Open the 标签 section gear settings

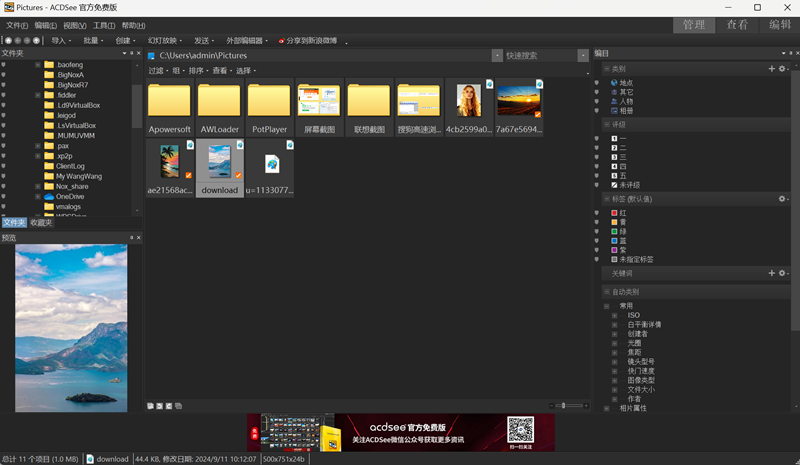click(782, 199)
